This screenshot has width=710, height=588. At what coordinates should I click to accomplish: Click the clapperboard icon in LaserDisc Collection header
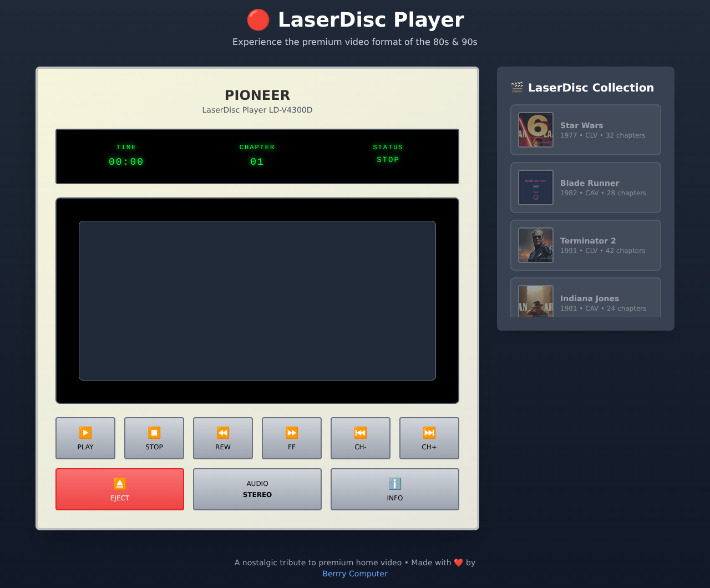[517, 87]
